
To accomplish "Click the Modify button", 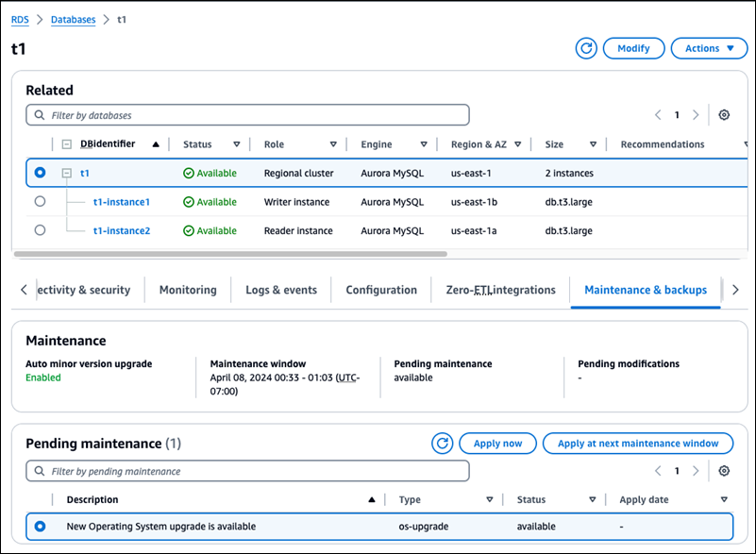I will click(633, 48).
